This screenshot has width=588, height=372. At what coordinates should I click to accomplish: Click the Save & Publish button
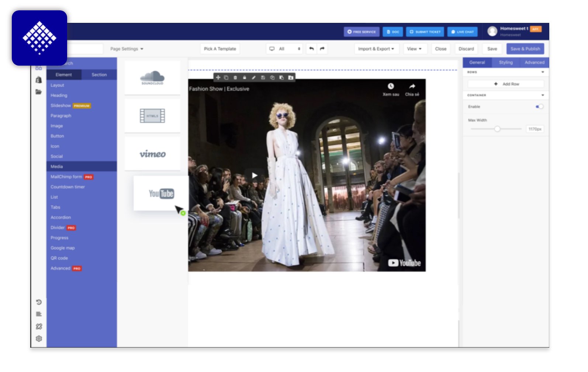tap(525, 49)
